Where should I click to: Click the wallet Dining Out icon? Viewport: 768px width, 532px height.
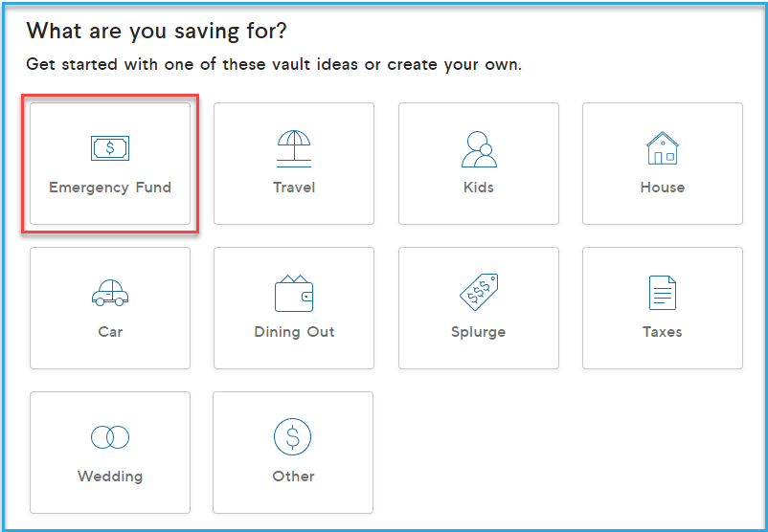pyautogui.click(x=294, y=293)
